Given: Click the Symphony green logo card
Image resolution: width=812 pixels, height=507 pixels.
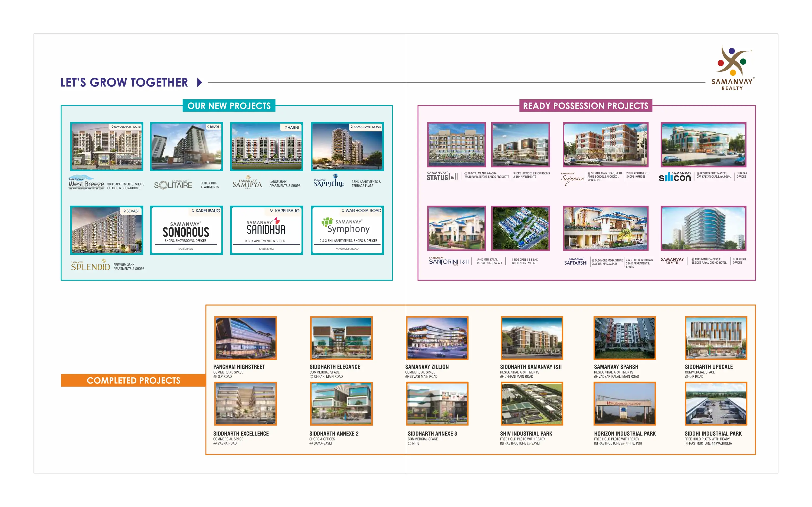Looking at the screenshot, I should (347, 230).
